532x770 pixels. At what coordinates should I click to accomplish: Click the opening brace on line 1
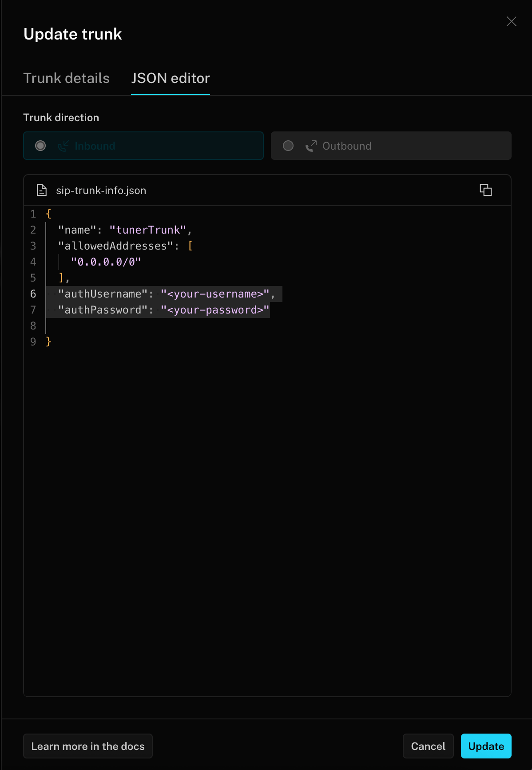pyautogui.click(x=48, y=214)
